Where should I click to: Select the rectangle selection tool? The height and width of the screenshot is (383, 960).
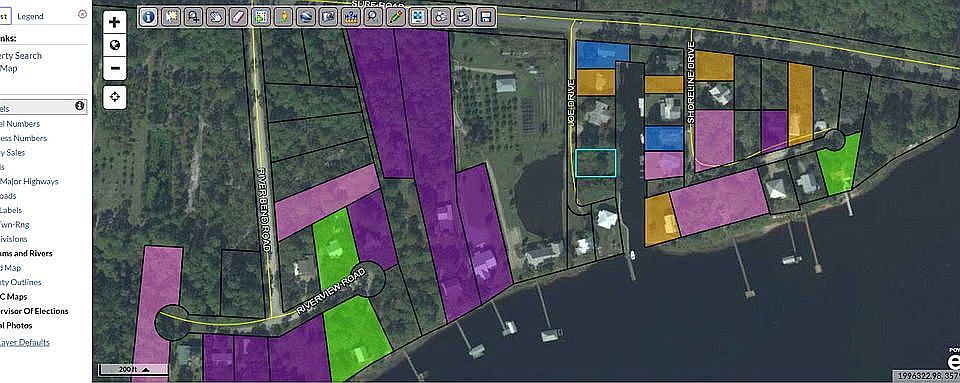(x=261, y=17)
